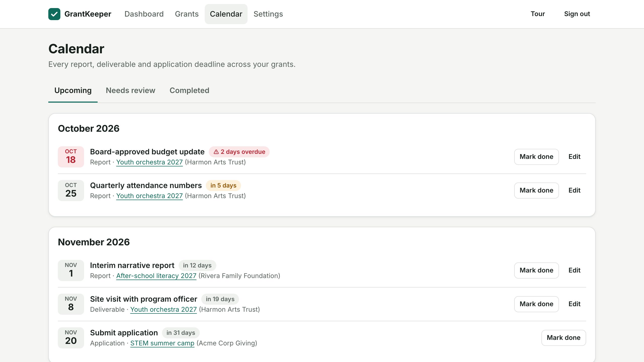644x362 pixels.
Task: Click Sign out
Action: click(x=577, y=14)
